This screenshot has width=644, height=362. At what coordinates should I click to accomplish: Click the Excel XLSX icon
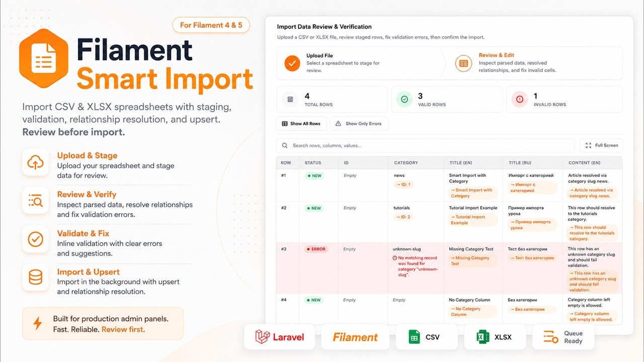coord(483,337)
